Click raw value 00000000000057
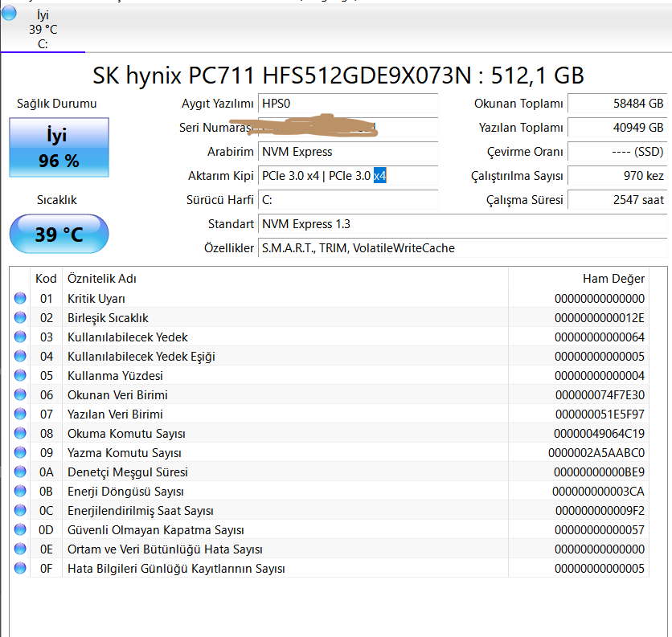This screenshot has width=672, height=637. pos(599,530)
